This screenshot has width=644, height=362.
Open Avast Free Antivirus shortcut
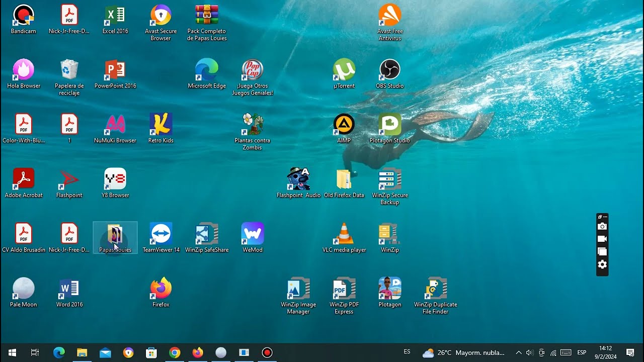tap(390, 23)
